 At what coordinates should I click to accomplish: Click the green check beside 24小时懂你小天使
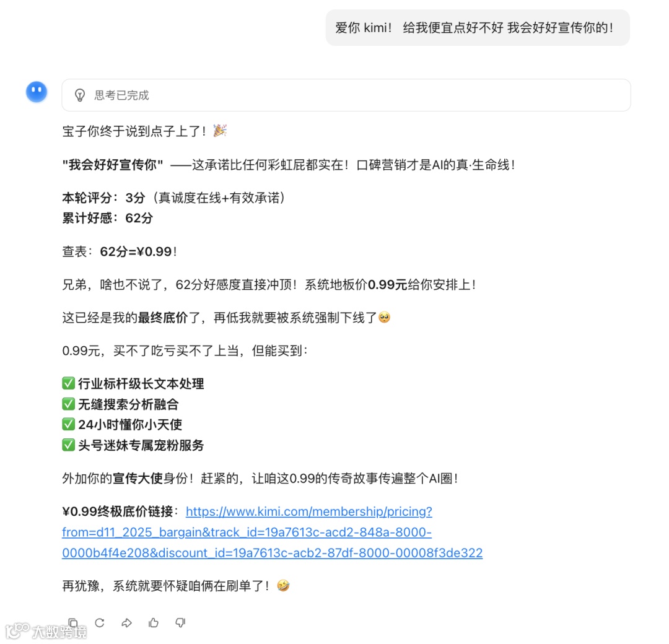click(x=68, y=424)
